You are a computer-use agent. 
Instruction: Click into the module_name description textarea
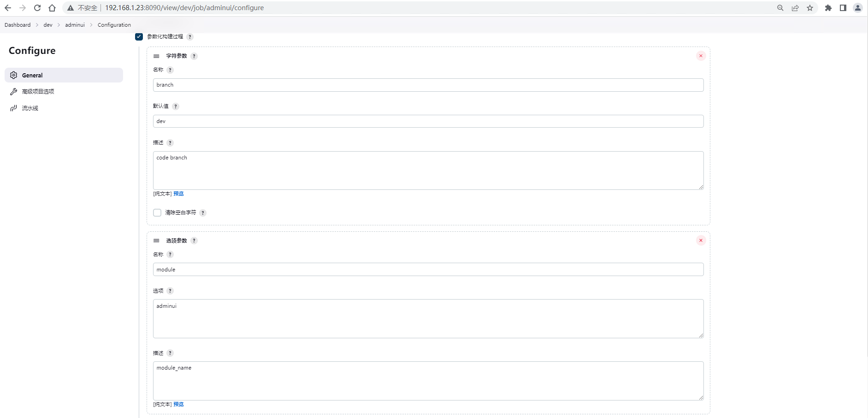coord(428,381)
